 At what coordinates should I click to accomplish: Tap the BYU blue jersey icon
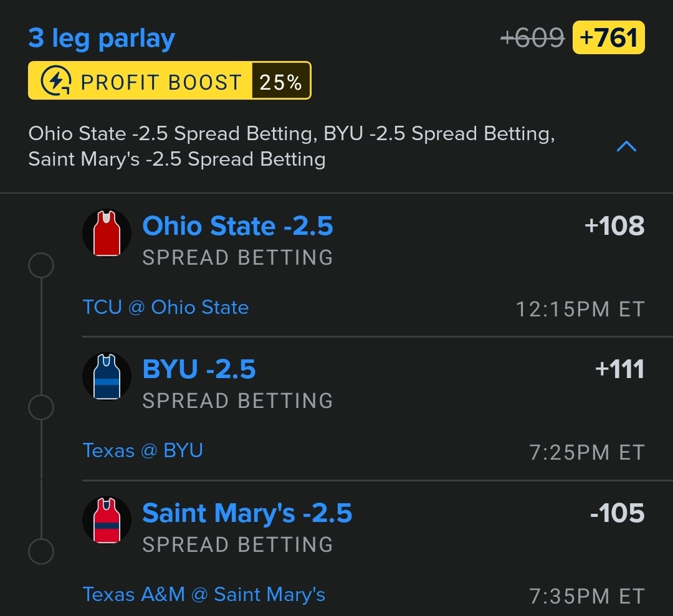click(107, 377)
